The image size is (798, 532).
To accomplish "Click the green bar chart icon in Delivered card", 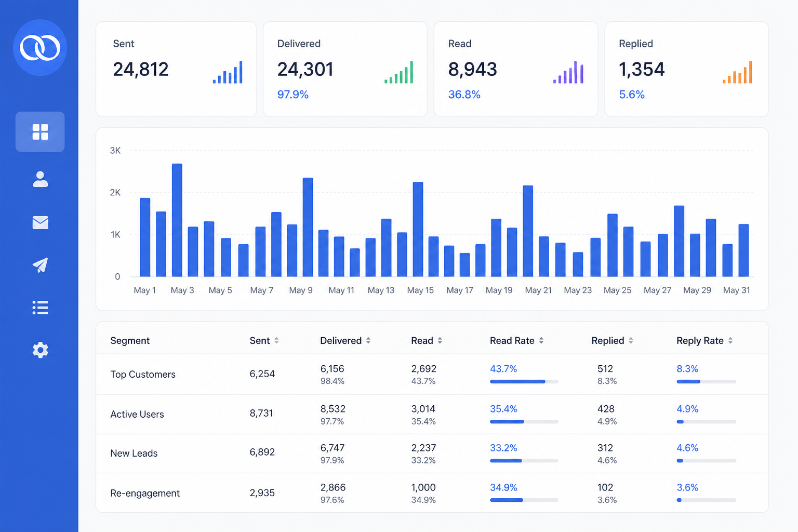I will pos(398,72).
